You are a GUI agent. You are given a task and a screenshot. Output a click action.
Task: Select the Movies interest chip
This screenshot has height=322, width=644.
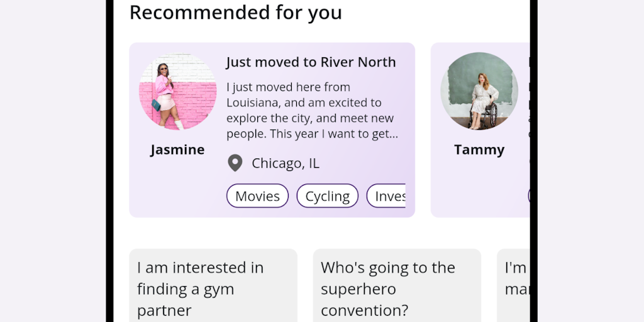tap(257, 196)
